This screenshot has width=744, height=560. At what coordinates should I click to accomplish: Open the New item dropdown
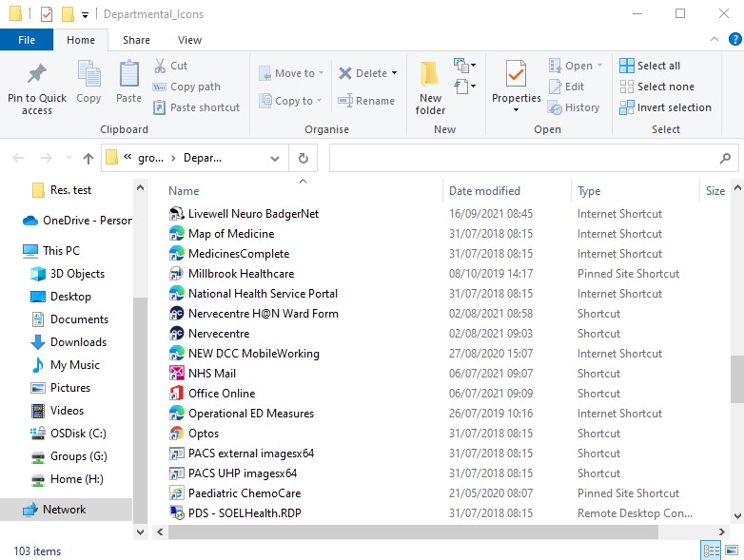[x=464, y=65]
